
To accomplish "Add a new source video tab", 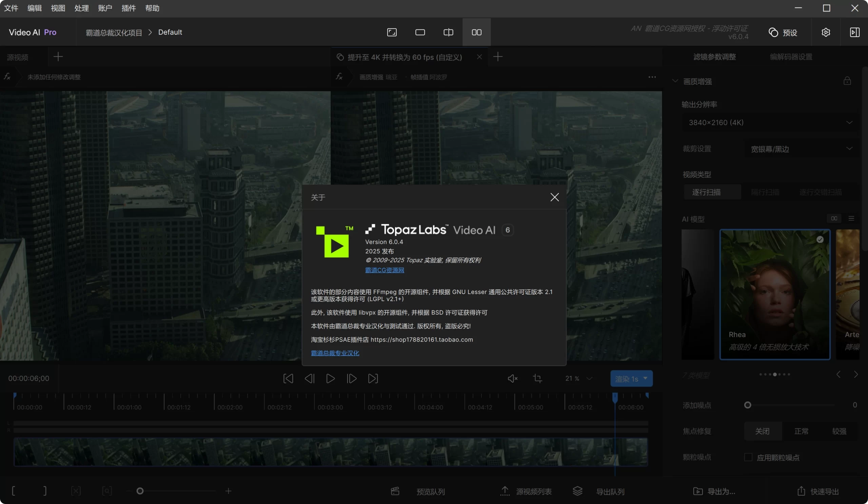I will click(58, 57).
